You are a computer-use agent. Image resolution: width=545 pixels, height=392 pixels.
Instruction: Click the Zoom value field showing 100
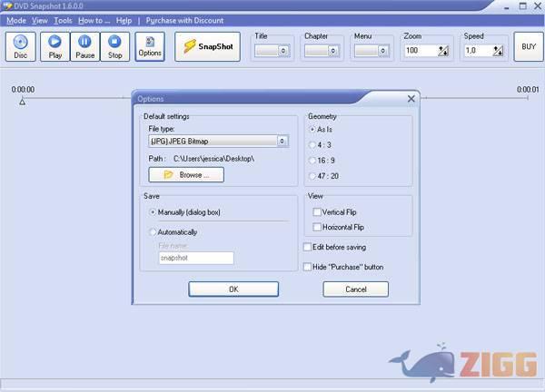coord(421,51)
